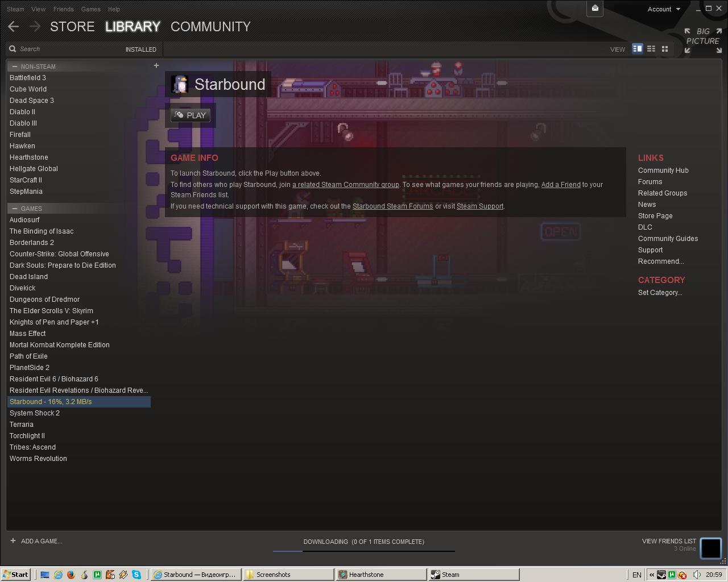
Task: Switch to the LIBRARY tab
Action: (133, 27)
